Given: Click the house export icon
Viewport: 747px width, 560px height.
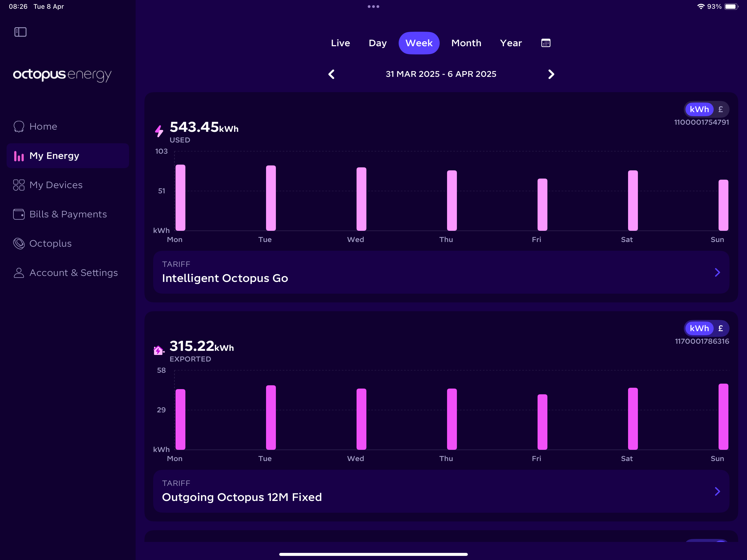Looking at the screenshot, I should pos(159,350).
